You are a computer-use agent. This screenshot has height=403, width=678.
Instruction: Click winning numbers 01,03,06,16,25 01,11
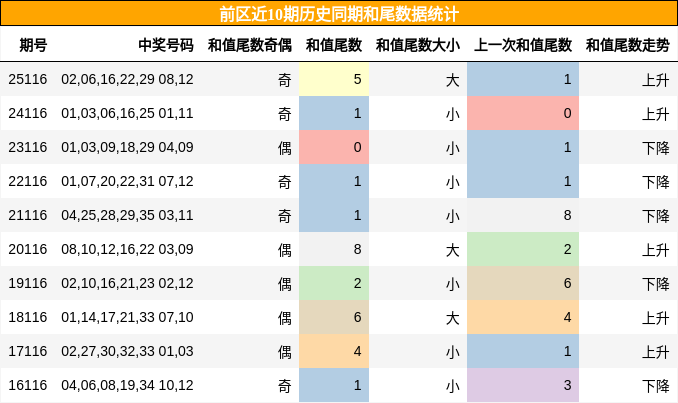tap(127, 113)
